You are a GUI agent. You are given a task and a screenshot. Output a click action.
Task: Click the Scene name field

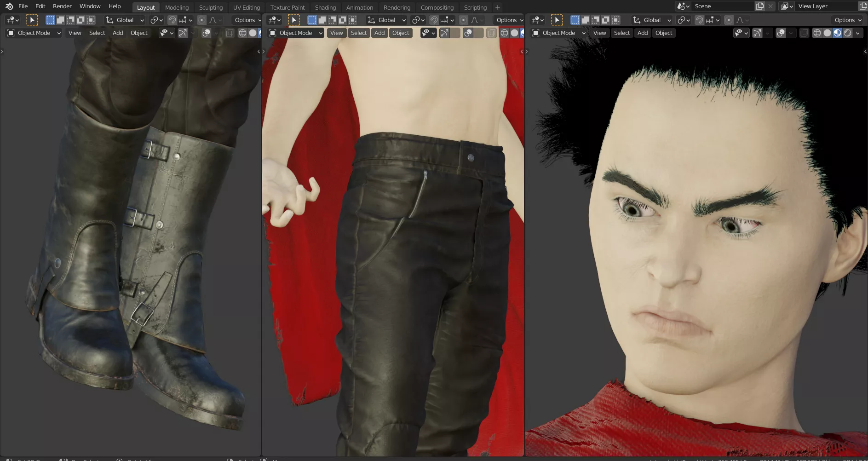(x=722, y=6)
